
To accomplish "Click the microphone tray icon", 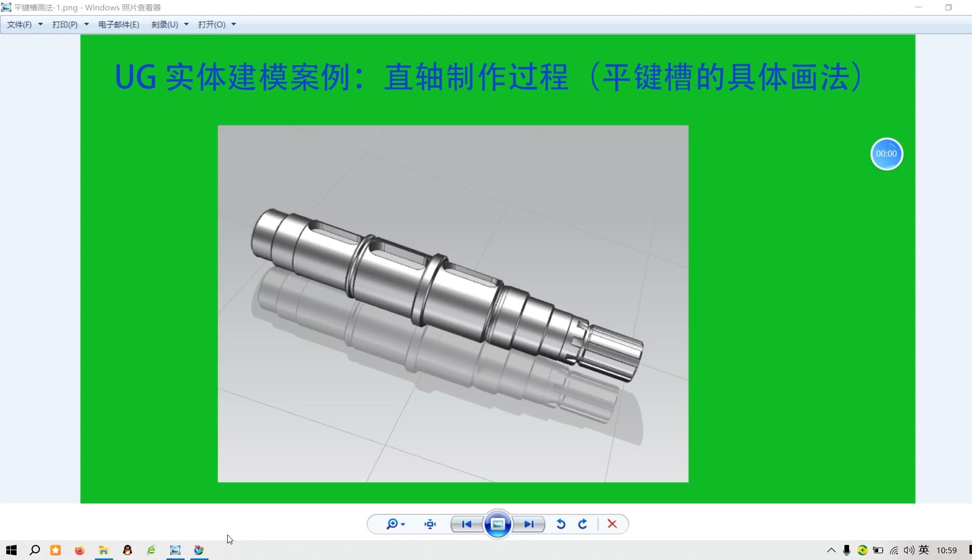I will coord(846,550).
